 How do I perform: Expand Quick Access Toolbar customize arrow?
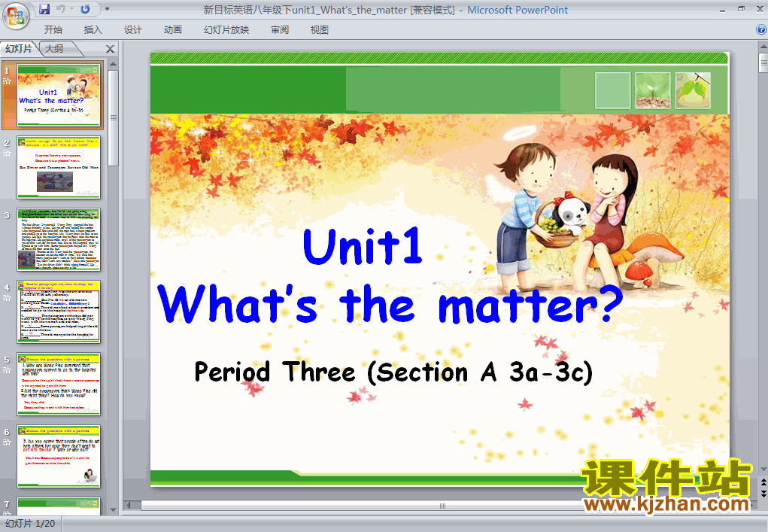point(107,9)
